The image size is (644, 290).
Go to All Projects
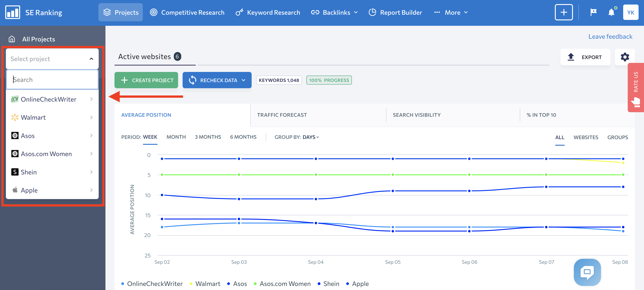point(38,39)
